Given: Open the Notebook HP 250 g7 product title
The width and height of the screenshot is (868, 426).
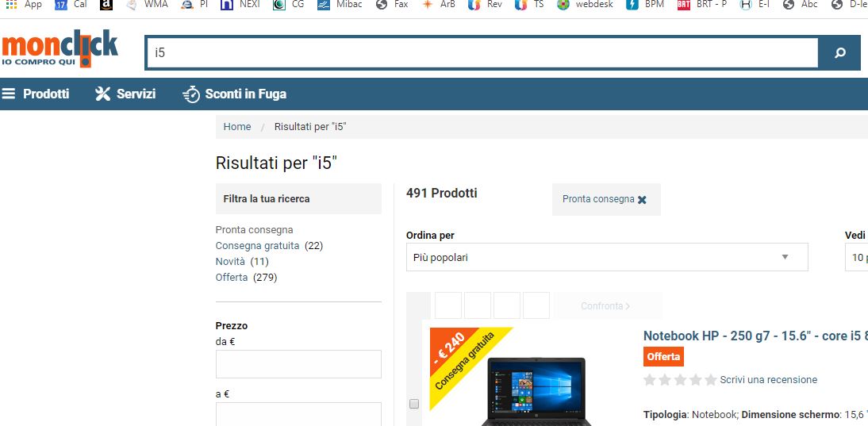Looking at the screenshot, I should pos(755,336).
